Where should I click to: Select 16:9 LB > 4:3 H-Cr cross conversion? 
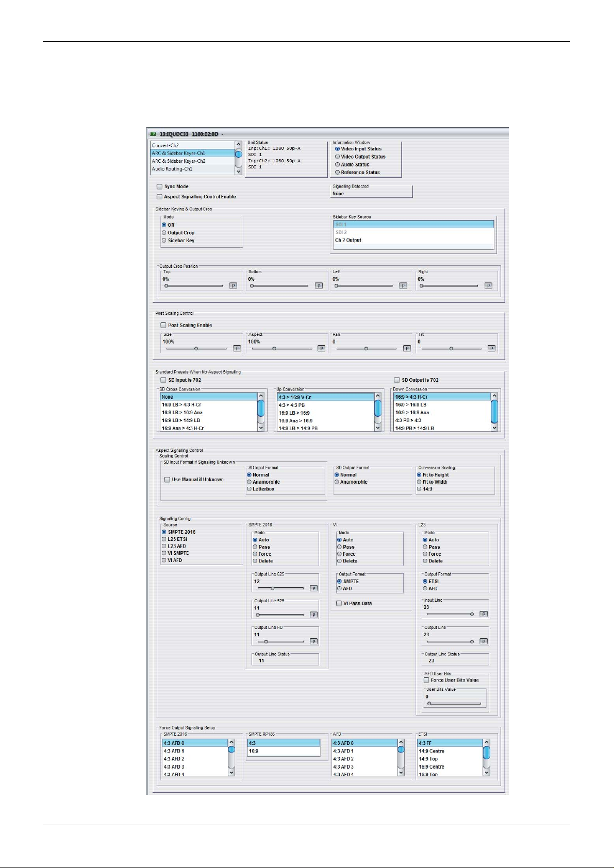tap(209, 405)
